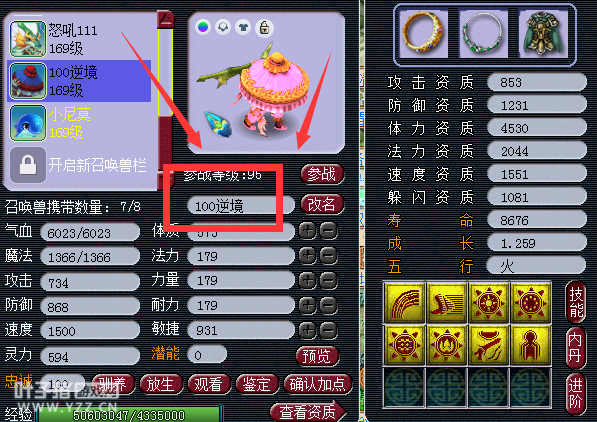Select the gold ring equipment slot
The height and width of the screenshot is (422, 597).
(423, 34)
